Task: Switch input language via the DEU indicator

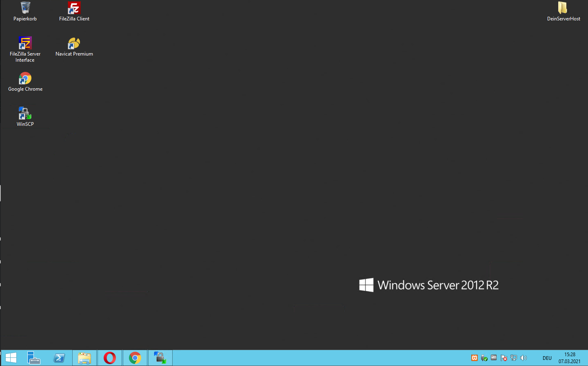Action: click(546, 357)
